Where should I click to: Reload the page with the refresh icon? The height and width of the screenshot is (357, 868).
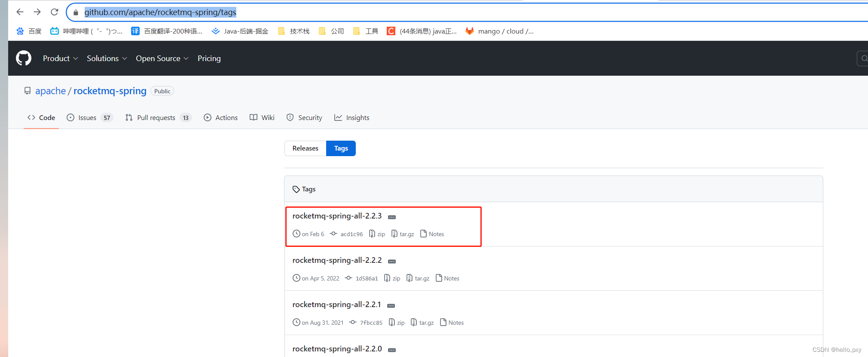coord(55,12)
